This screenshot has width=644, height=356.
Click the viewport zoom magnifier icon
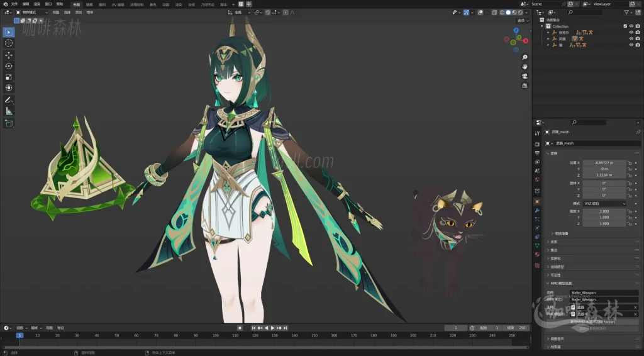[525, 57]
